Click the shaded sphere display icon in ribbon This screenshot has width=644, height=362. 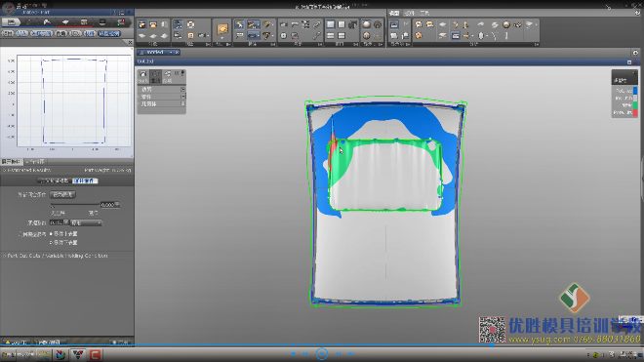point(366,24)
